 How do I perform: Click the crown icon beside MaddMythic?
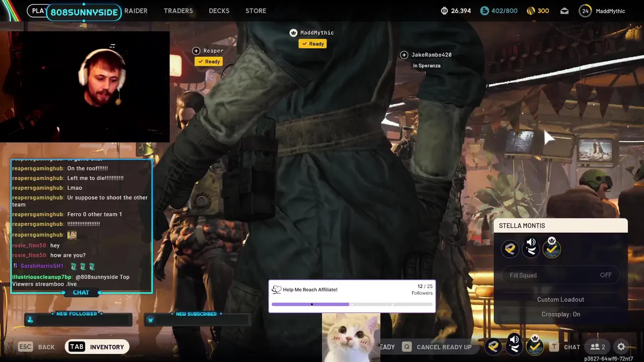click(x=293, y=33)
